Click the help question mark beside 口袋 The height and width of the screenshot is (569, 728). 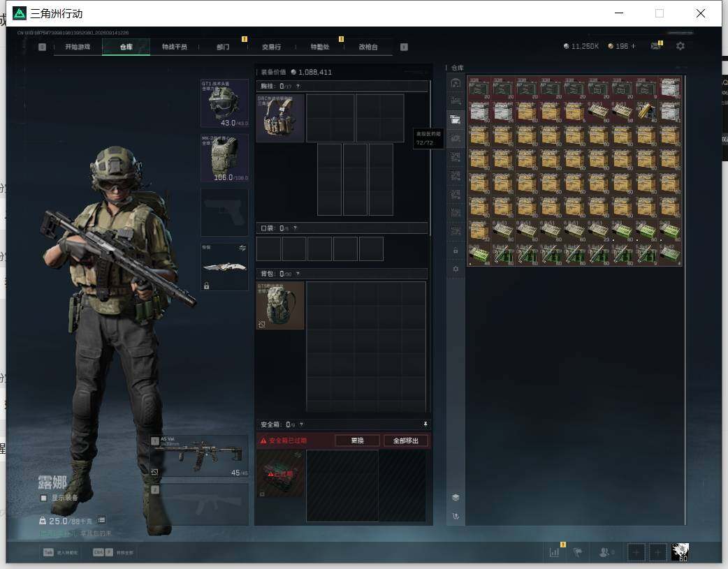coord(295,228)
